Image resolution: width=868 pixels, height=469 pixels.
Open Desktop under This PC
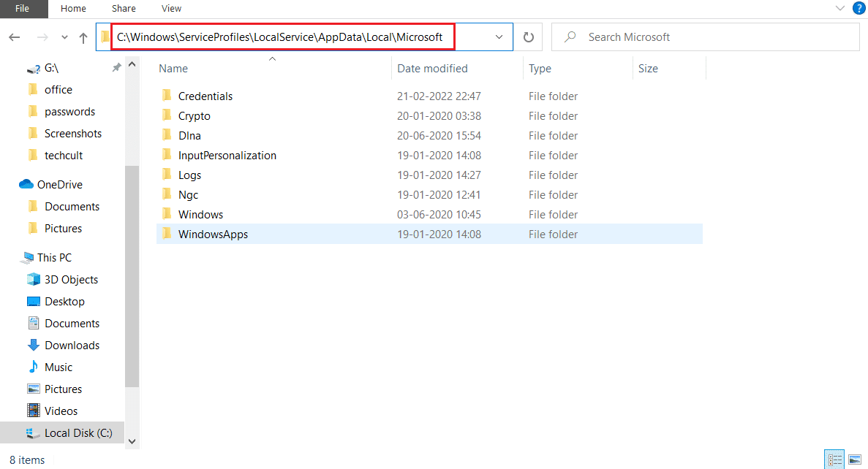tap(56, 302)
